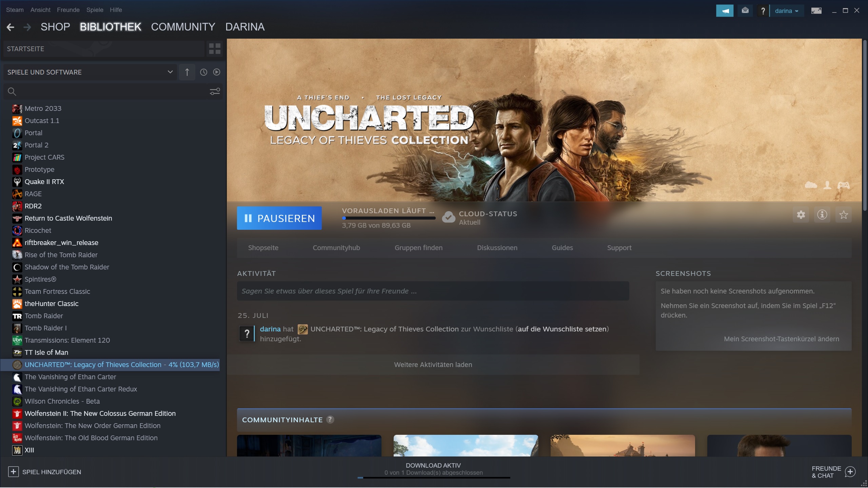868x488 pixels.
Task: Add Uncharted to favorites with star
Action: (x=843, y=215)
